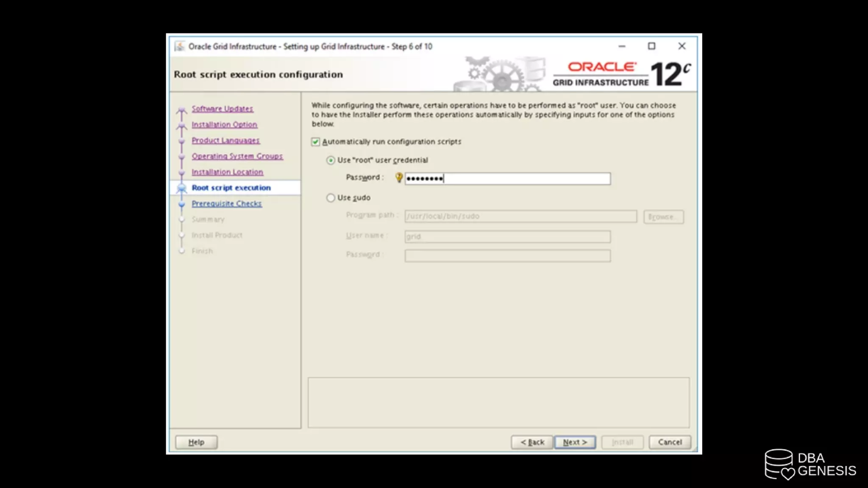
Task: Click the Java installer icon in title bar
Action: coord(180,46)
